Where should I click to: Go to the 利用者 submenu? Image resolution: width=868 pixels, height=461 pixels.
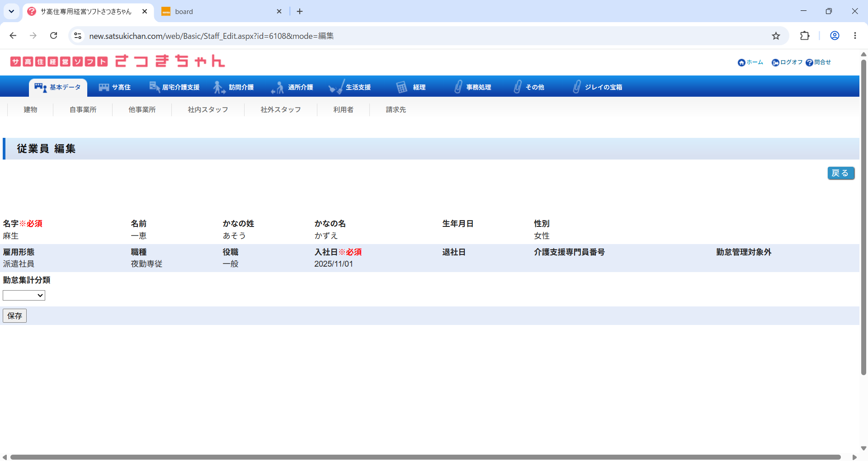click(x=343, y=110)
